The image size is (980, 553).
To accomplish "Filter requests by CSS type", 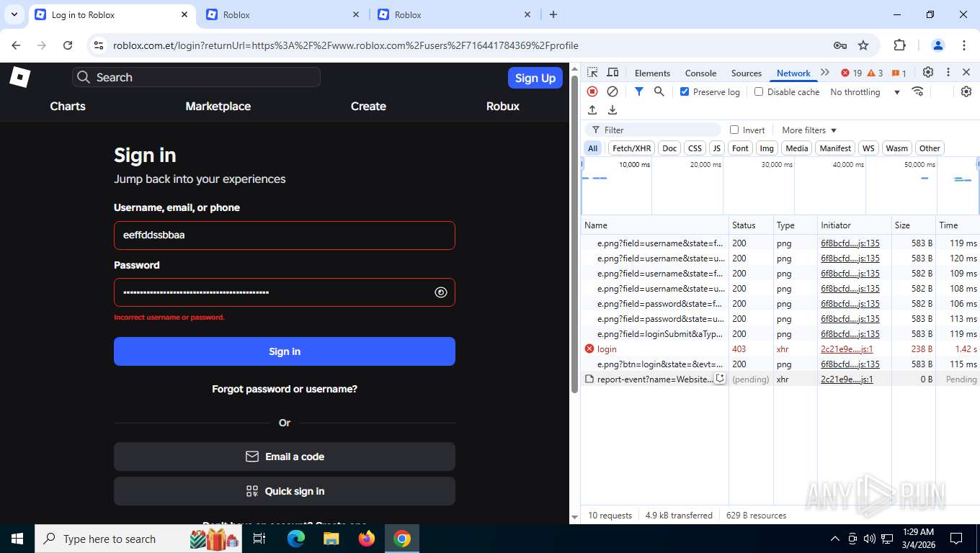I will (x=695, y=148).
